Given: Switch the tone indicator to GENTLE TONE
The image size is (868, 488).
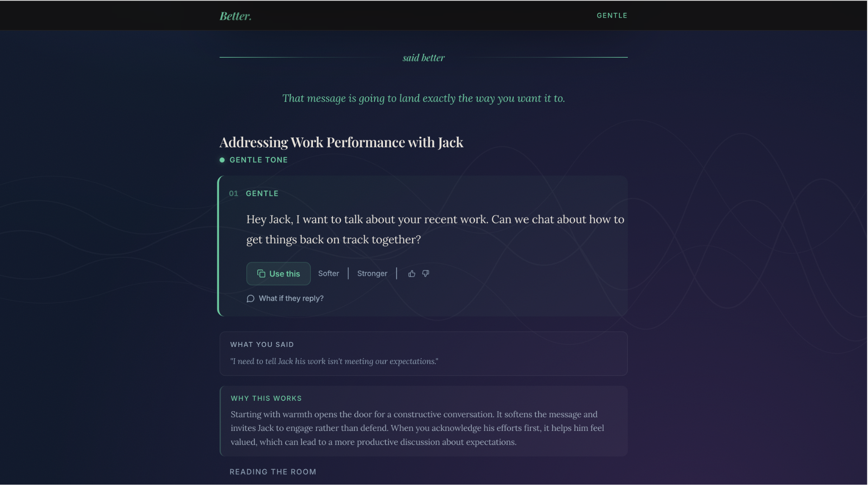Looking at the screenshot, I should [x=259, y=160].
